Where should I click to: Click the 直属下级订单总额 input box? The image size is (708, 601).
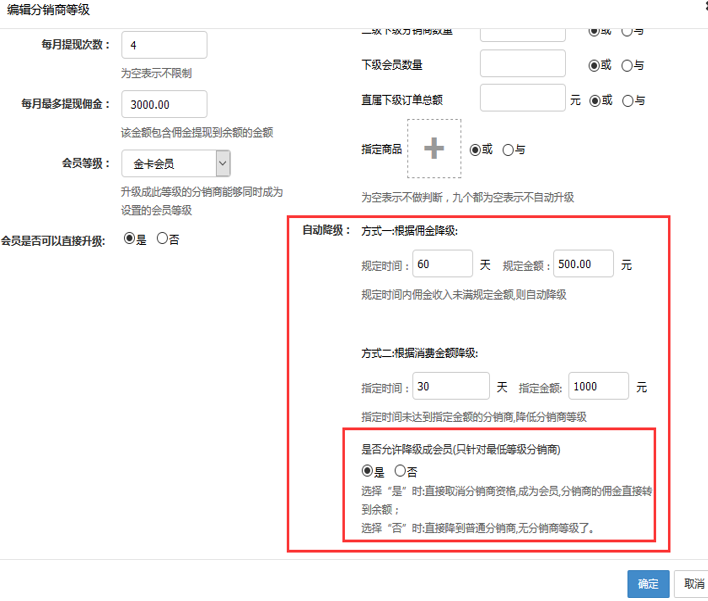click(x=522, y=98)
